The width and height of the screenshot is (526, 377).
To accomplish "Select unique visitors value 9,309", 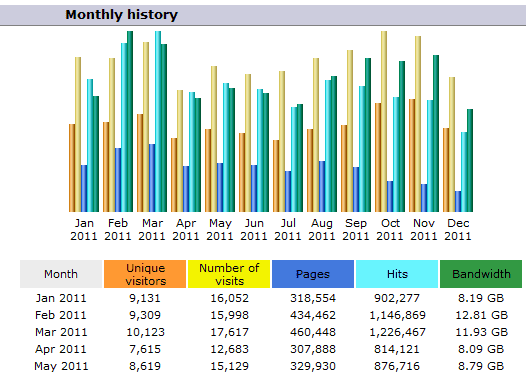I will coord(145,315).
